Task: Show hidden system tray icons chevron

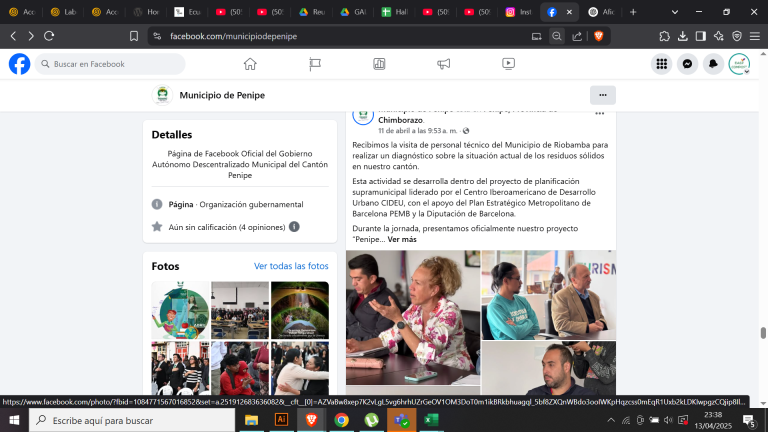Action: (611, 420)
